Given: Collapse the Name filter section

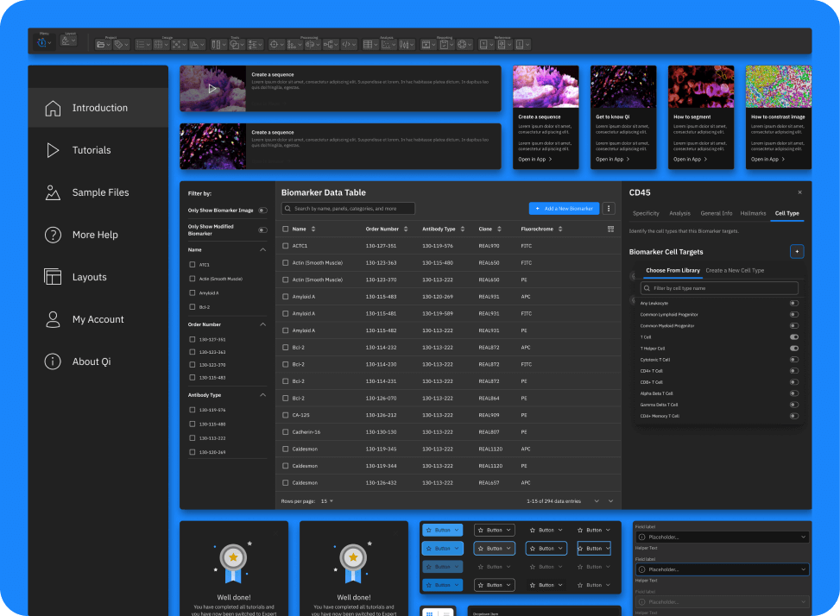Looking at the screenshot, I should [263, 250].
